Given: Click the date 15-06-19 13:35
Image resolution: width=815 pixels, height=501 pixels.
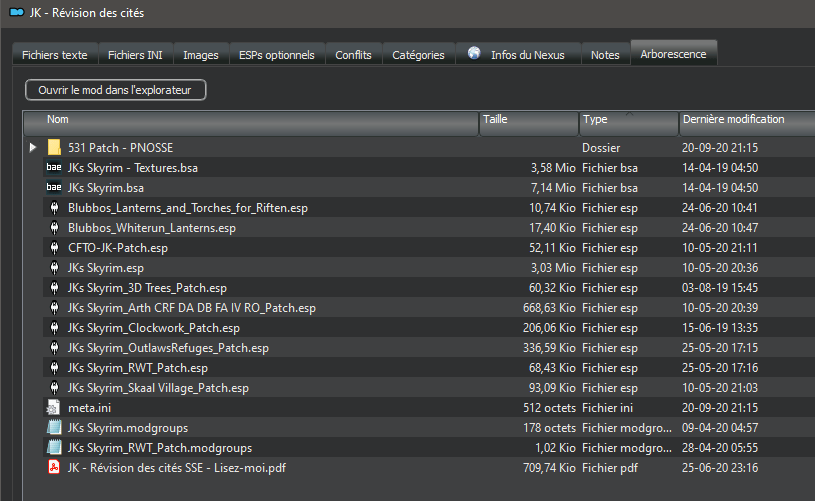Looking at the screenshot, I should click(x=720, y=328).
